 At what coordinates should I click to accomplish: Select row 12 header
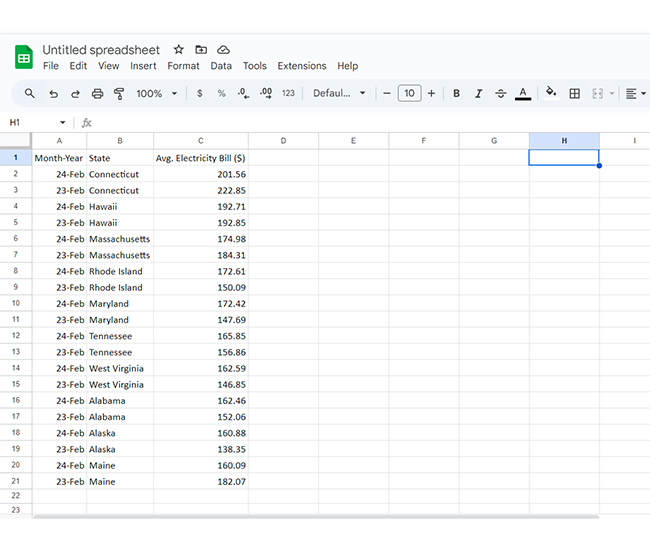(16, 336)
